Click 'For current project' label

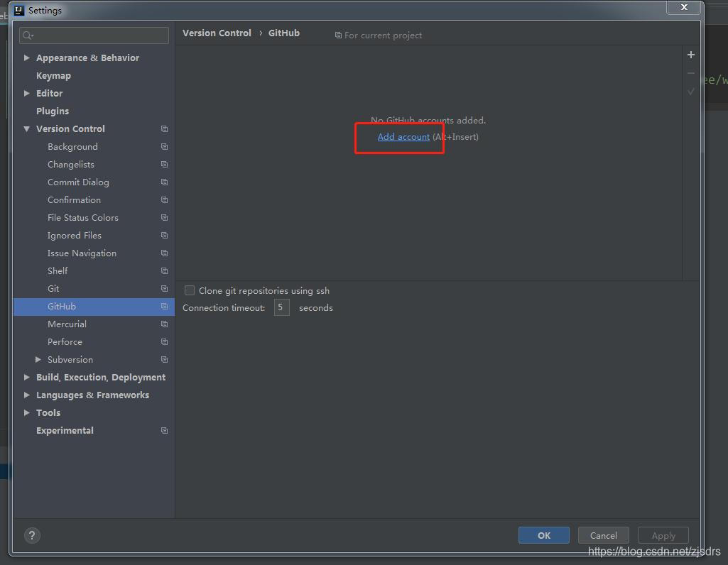[383, 35]
